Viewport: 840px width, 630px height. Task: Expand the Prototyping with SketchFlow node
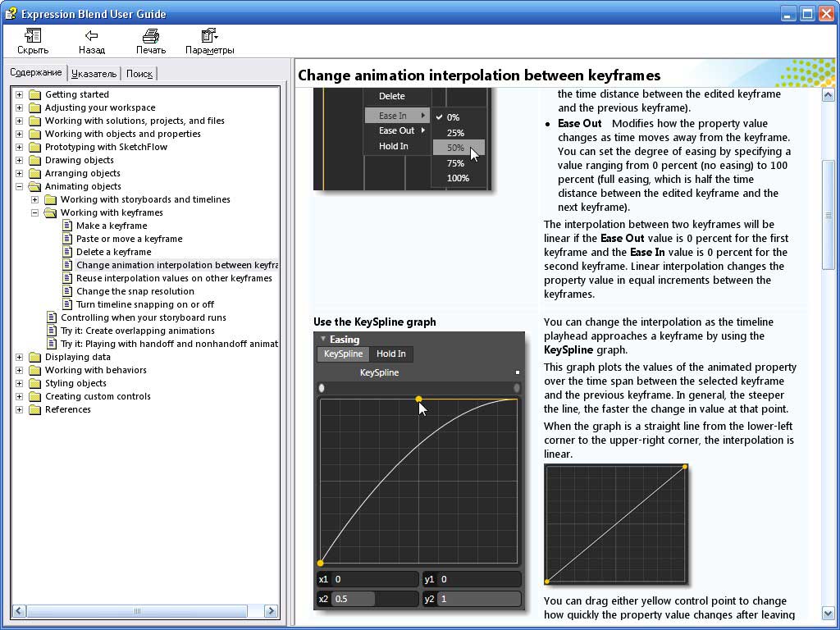[20, 148]
